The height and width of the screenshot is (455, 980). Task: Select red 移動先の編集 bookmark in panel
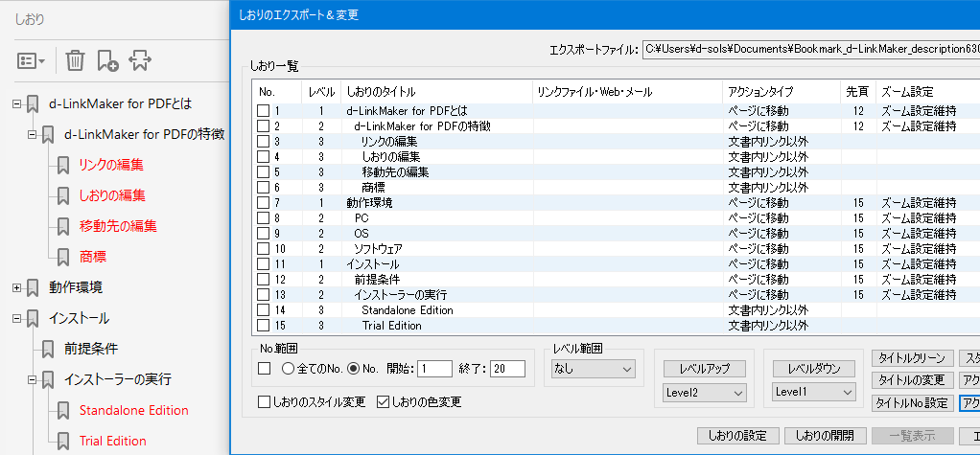coord(118,226)
